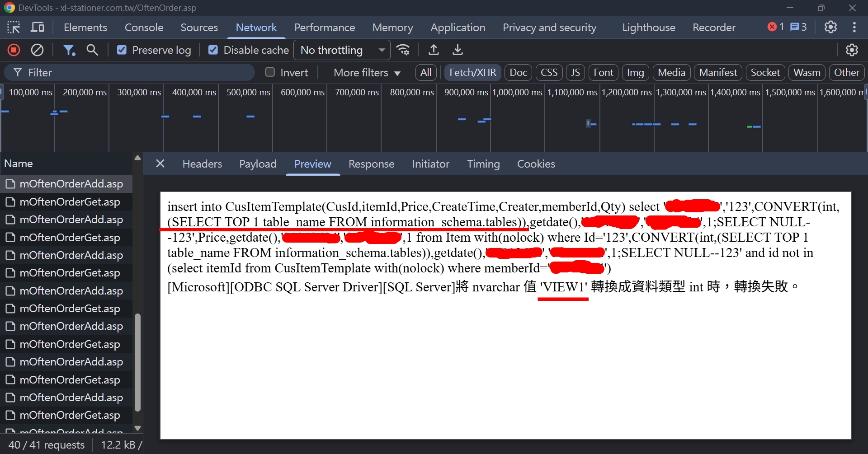Click the request list scrollbar thumb

pyautogui.click(x=137, y=362)
